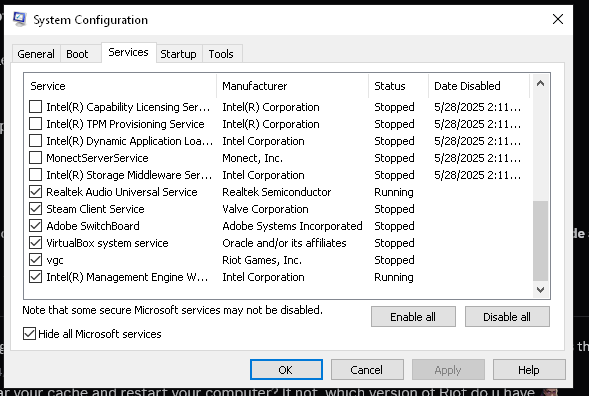Click Stopped status of Steam Client Service
The width and height of the screenshot is (589, 396).
pyautogui.click(x=394, y=209)
